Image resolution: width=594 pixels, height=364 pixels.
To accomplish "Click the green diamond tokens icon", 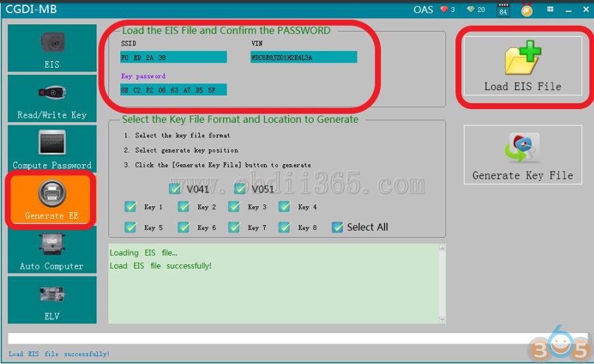I will [471, 9].
